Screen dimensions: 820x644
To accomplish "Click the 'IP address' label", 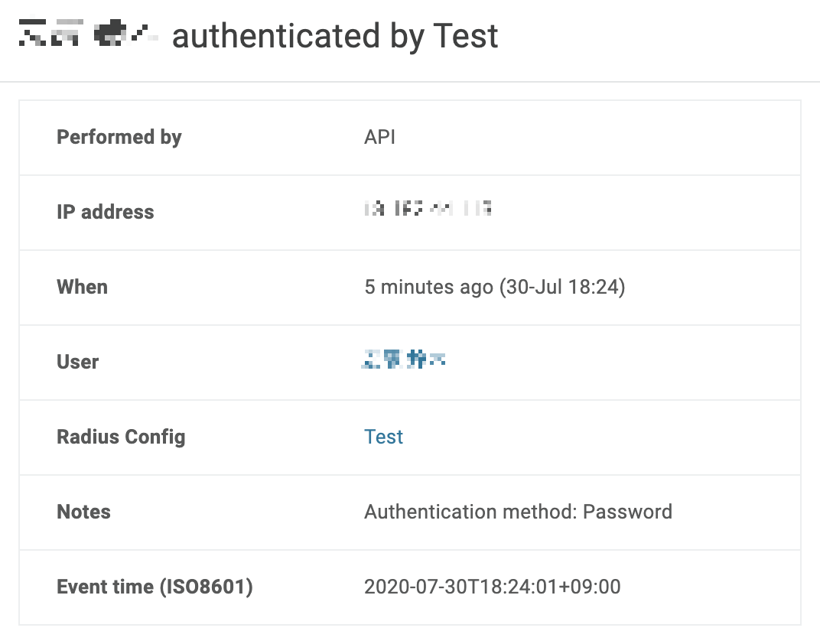I will (x=106, y=212).
